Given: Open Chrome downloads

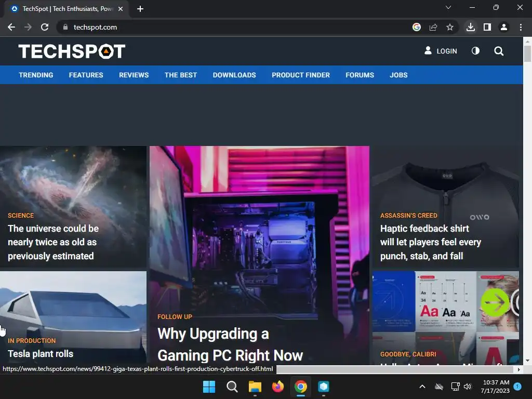Looking at the screenshot, I should [471, 27].
